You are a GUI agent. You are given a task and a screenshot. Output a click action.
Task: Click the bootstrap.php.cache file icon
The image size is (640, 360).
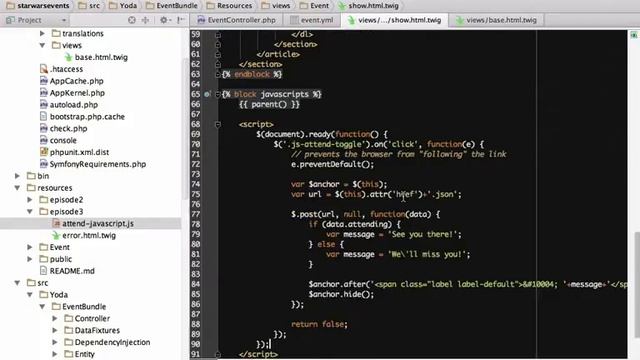(44, 116)
